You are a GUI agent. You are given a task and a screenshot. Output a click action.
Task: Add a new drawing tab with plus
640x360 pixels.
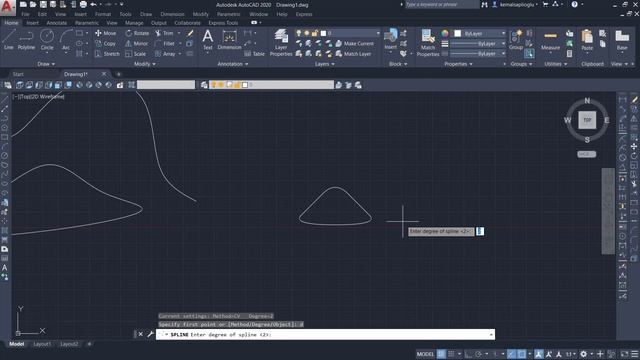pyautogui.click(x=119, y=74)
